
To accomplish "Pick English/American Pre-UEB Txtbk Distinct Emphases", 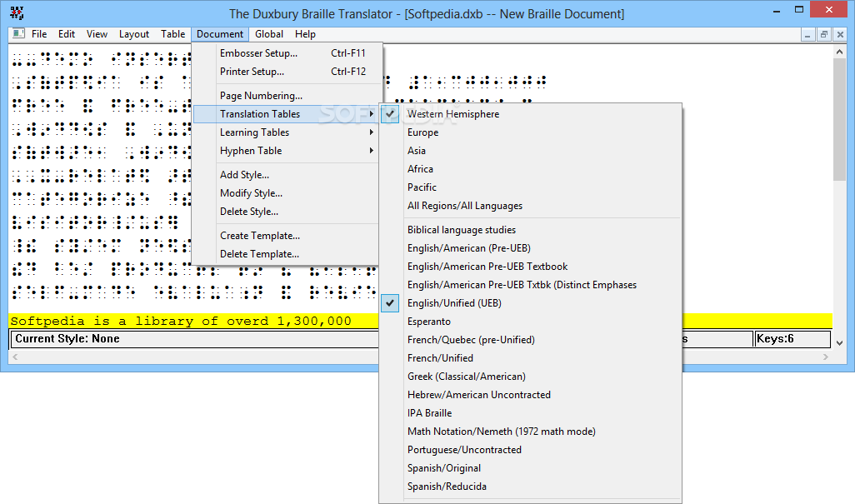I will 530,285.
